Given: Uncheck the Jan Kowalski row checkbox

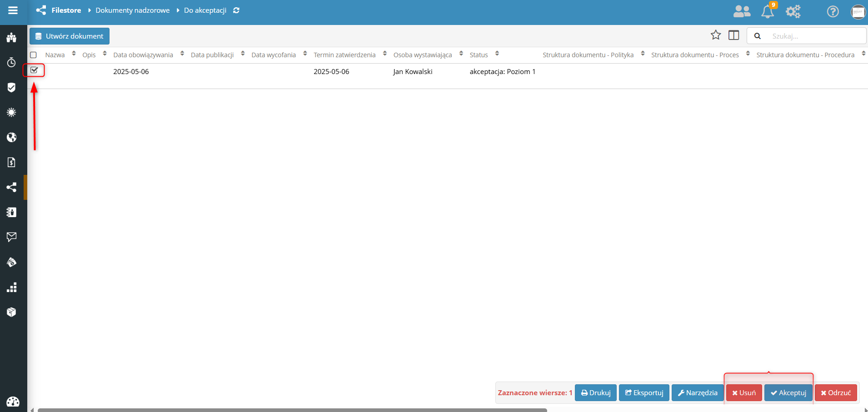Looking at the screenshot, I should click(x=34, y=70).
